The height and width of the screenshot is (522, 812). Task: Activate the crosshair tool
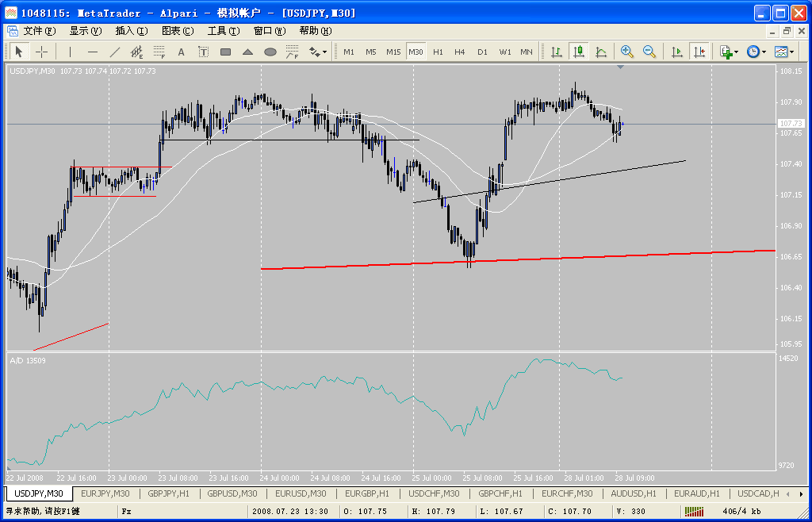pyautogui.click(x=41, y=52)
